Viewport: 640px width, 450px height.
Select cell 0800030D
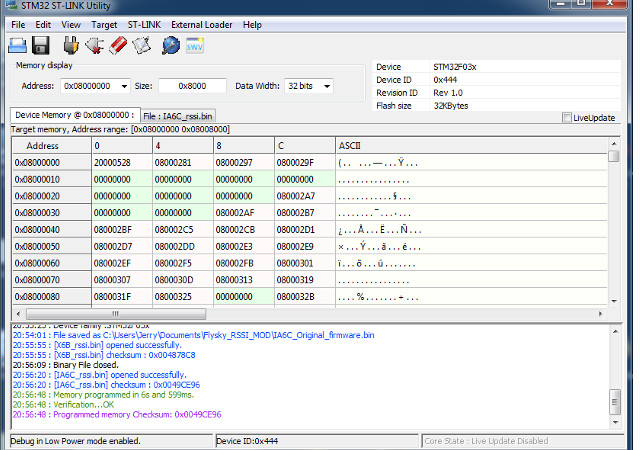pyautogui.click(x=182, y=280)
